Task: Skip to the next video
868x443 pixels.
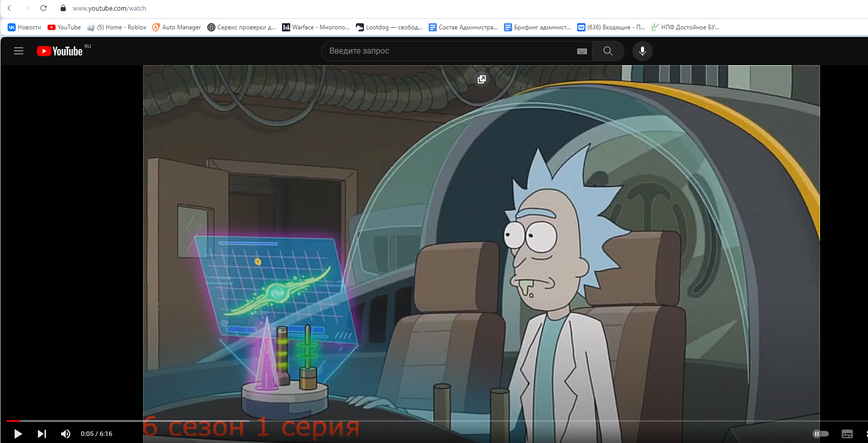Action: [x=42, y=434]
